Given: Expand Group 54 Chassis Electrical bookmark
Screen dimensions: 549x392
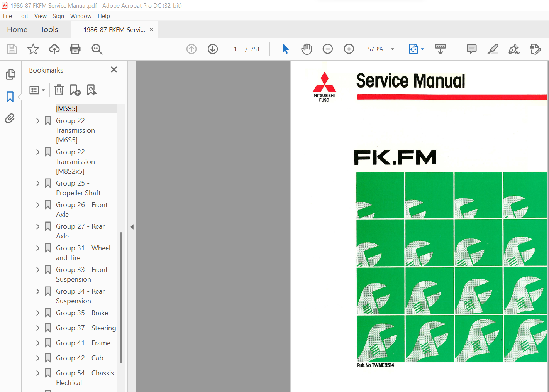Looking at the screenshot, I should point(38,373).
